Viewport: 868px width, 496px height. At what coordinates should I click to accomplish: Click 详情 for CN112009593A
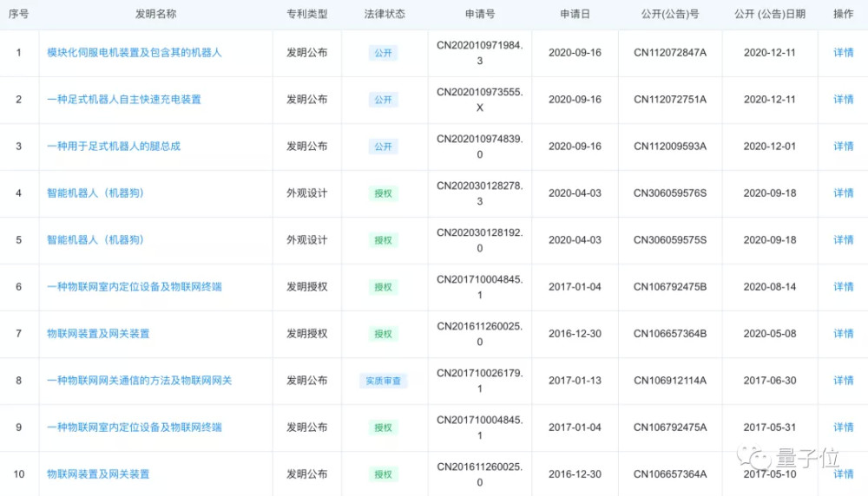843,146
